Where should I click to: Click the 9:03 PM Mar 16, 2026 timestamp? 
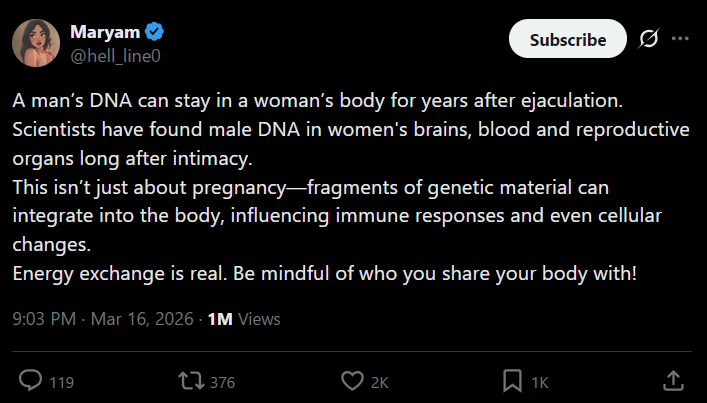tap(104, 319)
